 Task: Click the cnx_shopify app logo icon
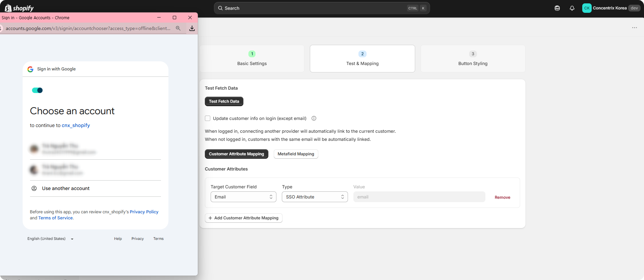37,90
